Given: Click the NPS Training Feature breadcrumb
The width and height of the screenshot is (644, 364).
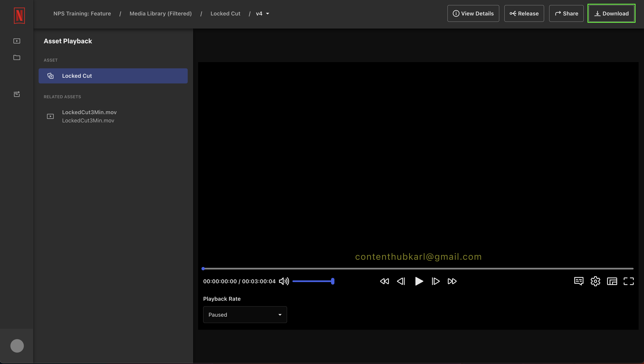Looking at the screenshot, I should pos(82,13).
